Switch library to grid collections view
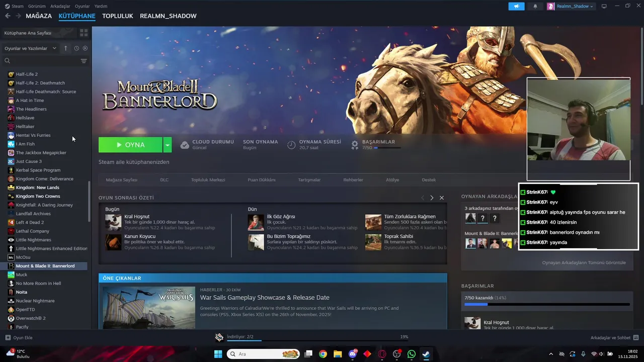The width and height of the screenshot is (644, 362). [84, 33]
